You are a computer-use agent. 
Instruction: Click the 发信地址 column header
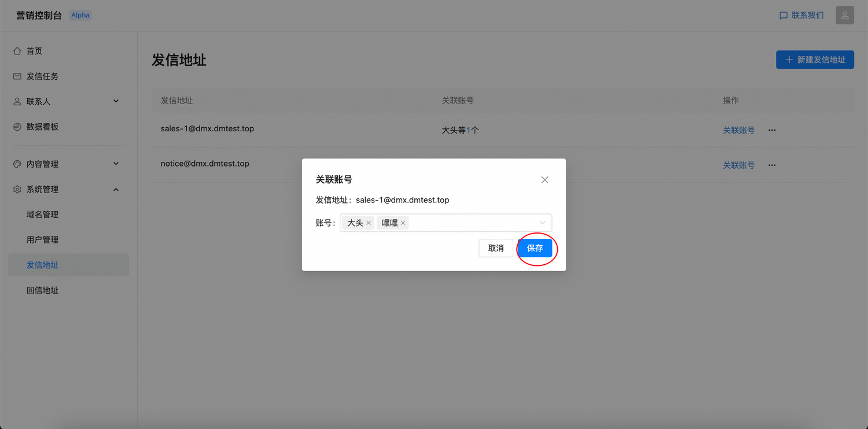(x=176, y=100)
